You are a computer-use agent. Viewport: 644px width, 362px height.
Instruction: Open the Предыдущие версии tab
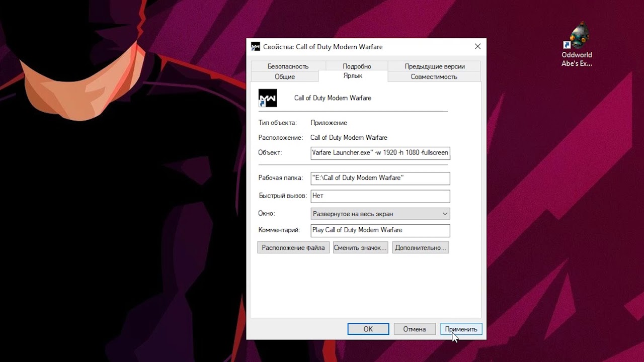(x=435, y=66)
